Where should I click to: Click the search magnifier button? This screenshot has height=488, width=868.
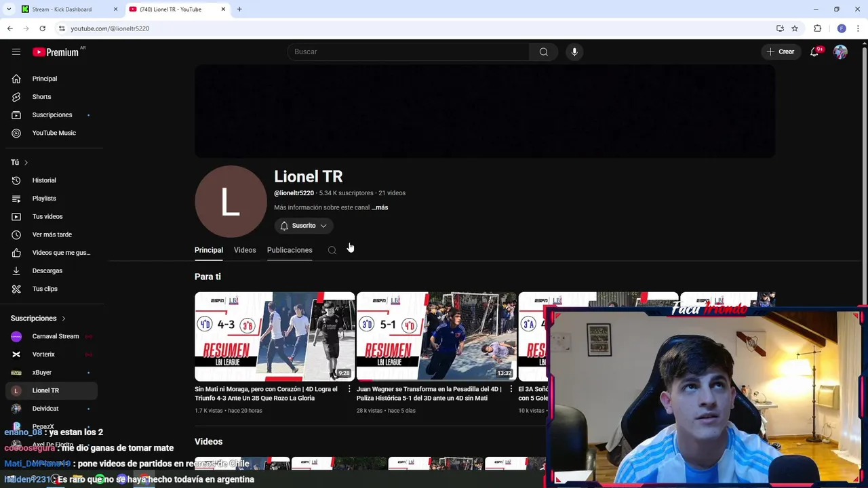[x=544, y=52]
